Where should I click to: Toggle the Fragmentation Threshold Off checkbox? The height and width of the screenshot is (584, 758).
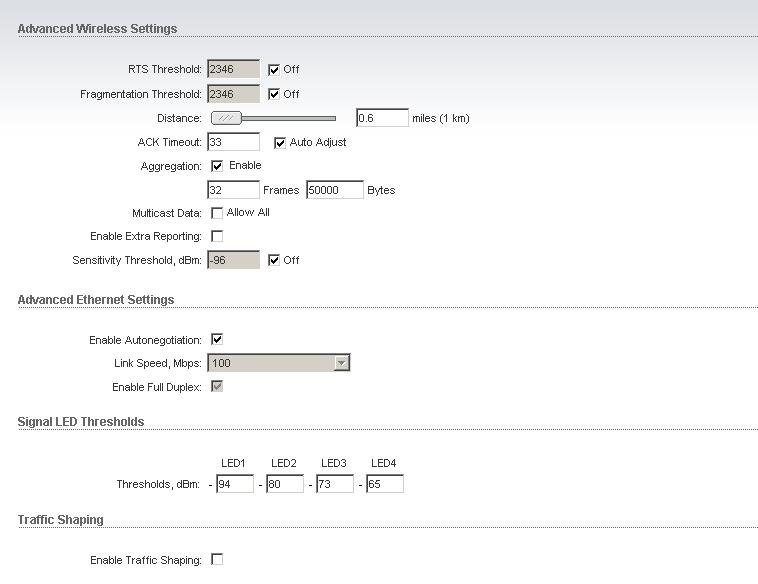(274, 95)
